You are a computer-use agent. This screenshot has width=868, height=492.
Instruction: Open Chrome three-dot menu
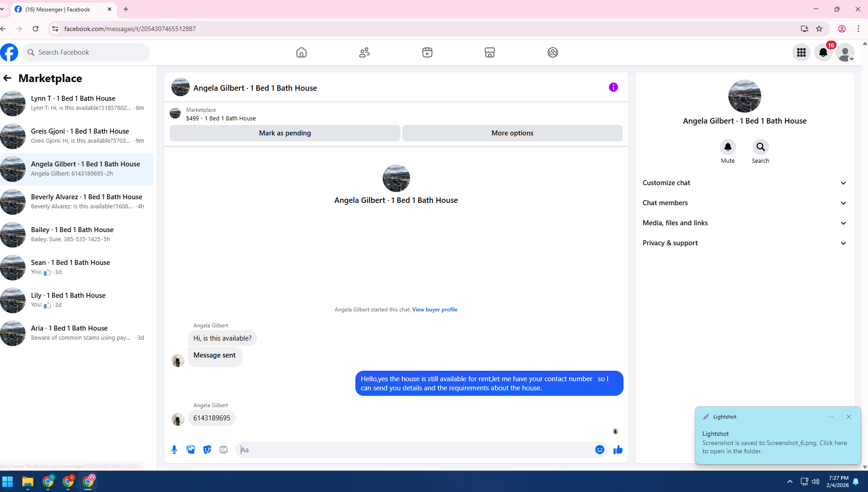pos(858,29)
